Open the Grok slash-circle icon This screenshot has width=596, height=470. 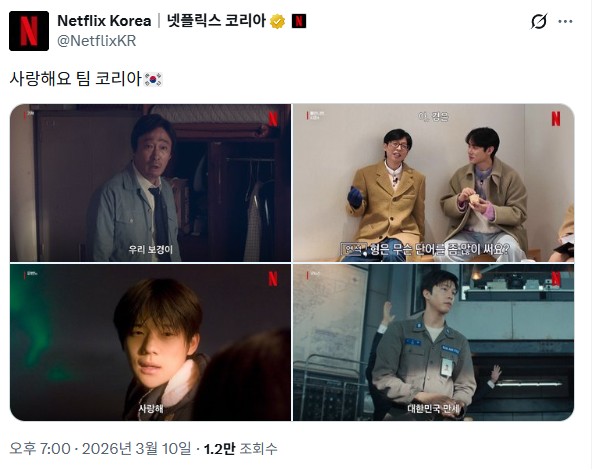point(539,21)
